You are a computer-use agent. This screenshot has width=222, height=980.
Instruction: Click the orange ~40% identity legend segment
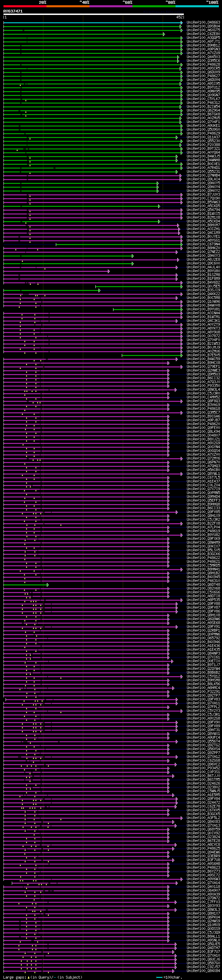click(68, 6)
